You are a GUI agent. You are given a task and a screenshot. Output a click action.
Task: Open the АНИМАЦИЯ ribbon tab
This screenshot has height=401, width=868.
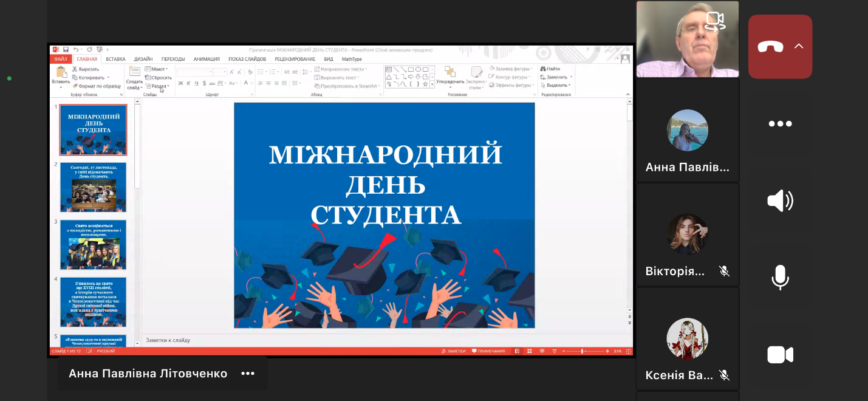(207, 59)
